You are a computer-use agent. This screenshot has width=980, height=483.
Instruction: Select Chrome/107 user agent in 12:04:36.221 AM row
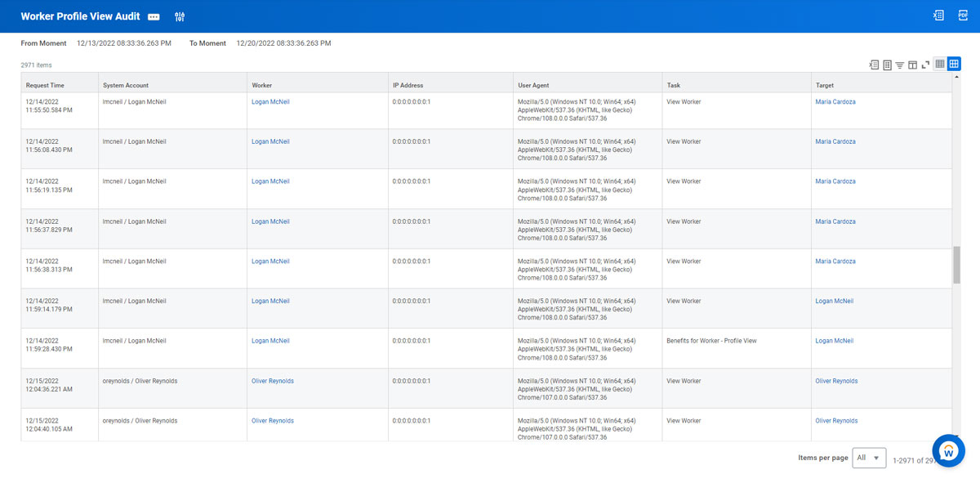(577, 389)
